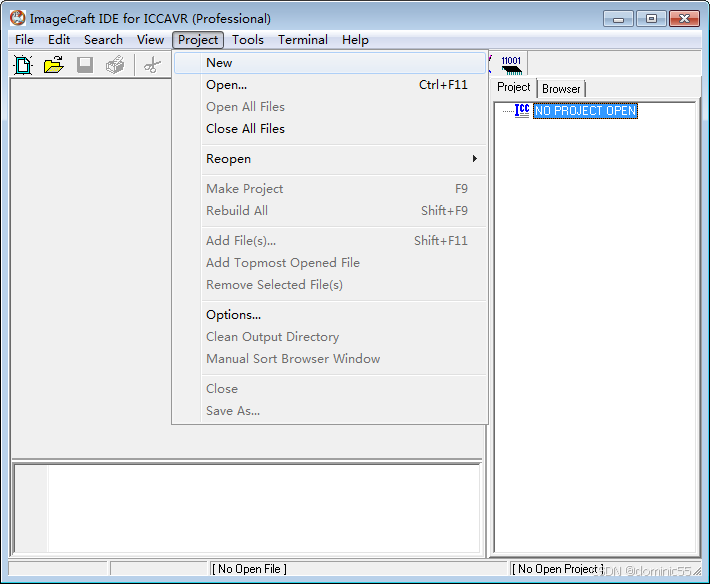Select Close All Files menu entry
The height and width of the screenshot is (584, 710).
tap(330, 129)
